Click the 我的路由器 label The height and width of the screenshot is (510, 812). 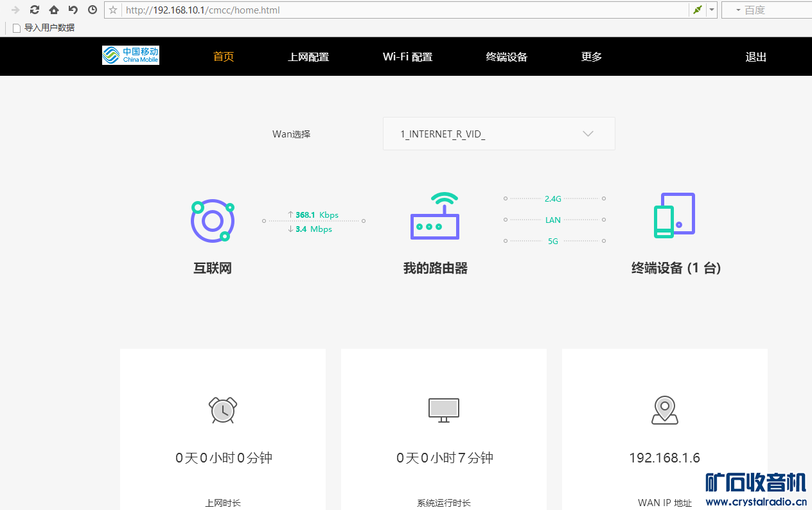tap(436, 268)
